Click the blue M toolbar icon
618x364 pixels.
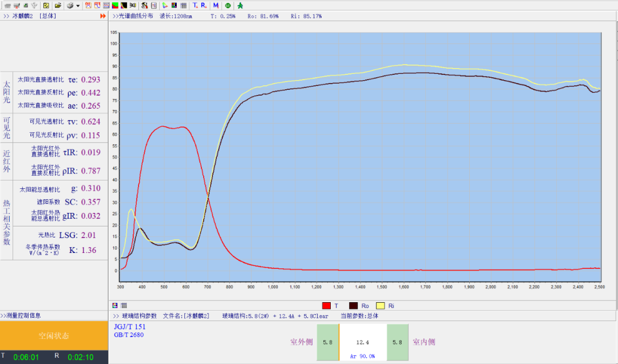point(216,6)
